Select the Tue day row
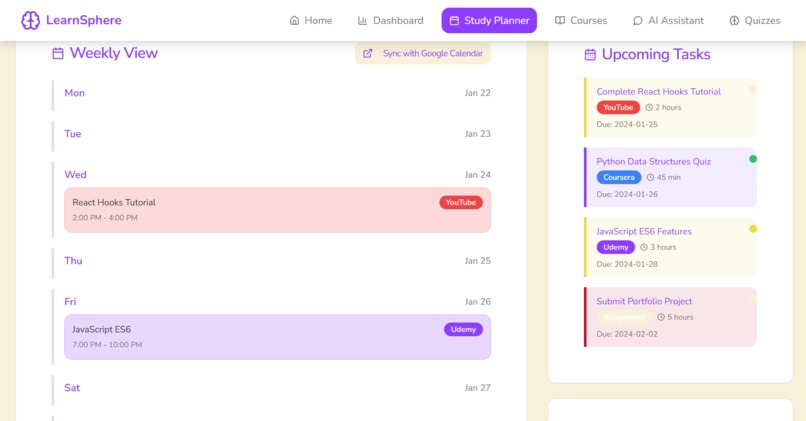This screenshot has height=421, width=806. (271, 134)
